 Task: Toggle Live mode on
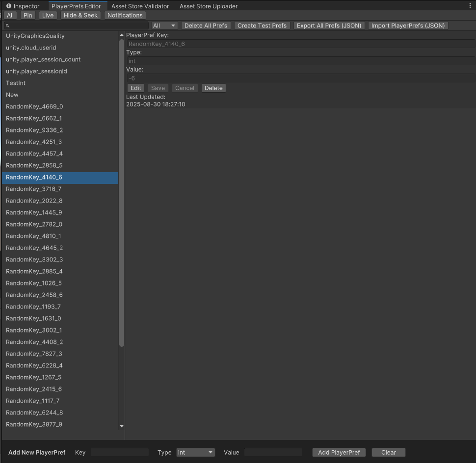point(48,15)
